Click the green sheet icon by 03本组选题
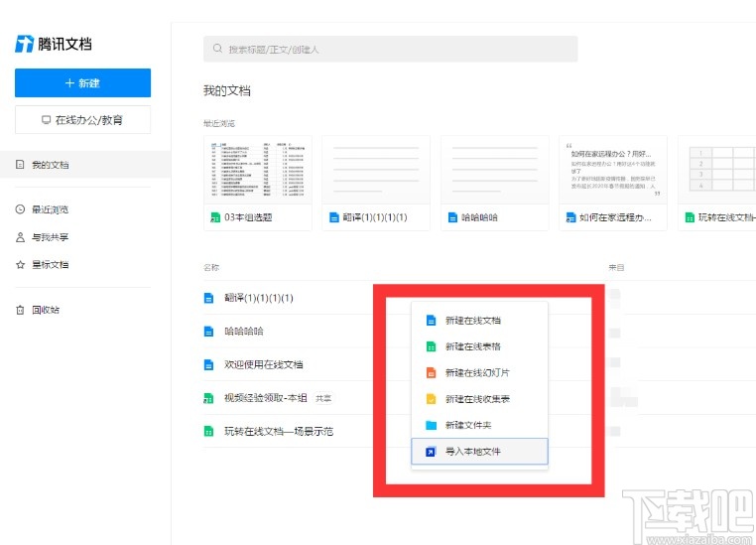Screen dimensions: 756x545 [x=215, y=217]
